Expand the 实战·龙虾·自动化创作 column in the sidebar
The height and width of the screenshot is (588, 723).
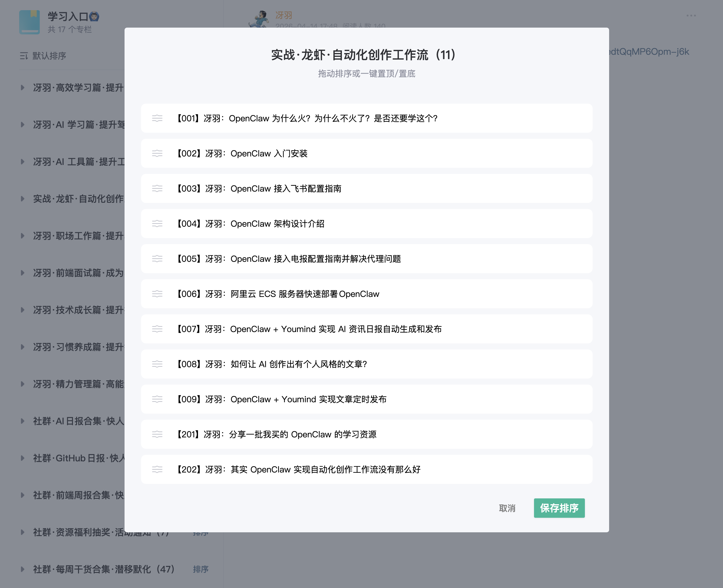22,199
